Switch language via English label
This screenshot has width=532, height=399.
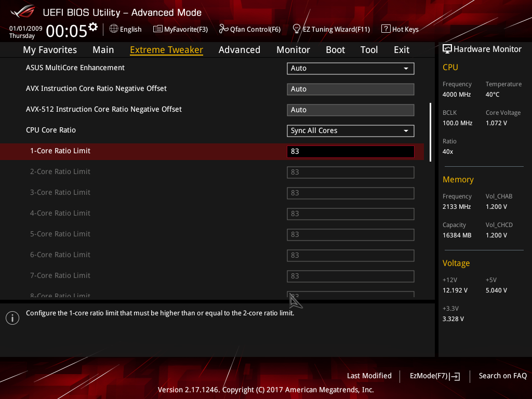(x=130, y=29)
